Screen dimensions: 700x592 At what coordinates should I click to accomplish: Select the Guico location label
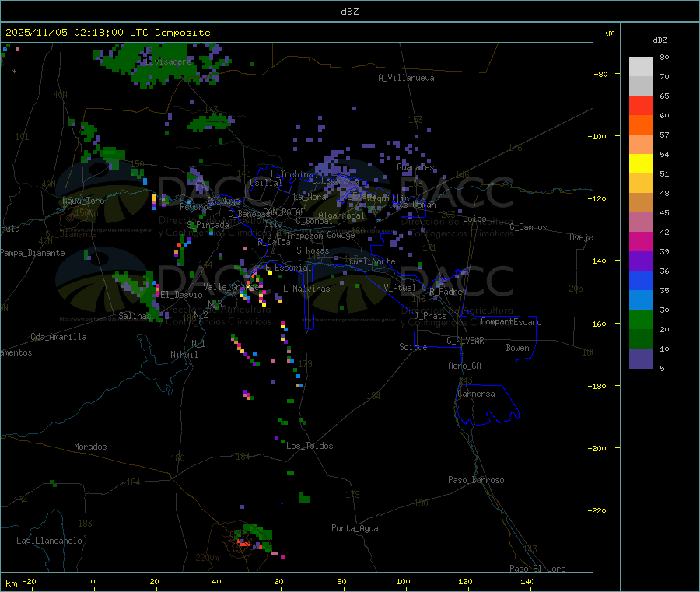(x=474, y=219)
